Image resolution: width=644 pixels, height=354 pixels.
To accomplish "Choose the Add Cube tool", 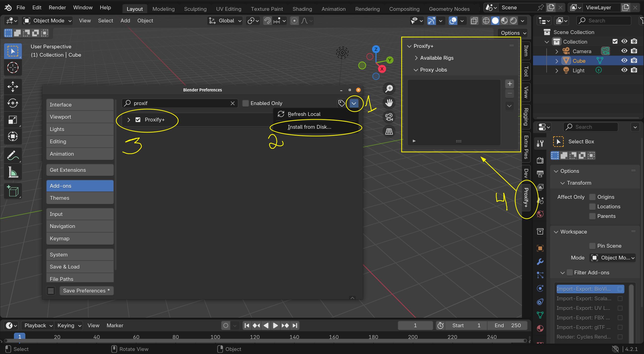I will (13, 191).
